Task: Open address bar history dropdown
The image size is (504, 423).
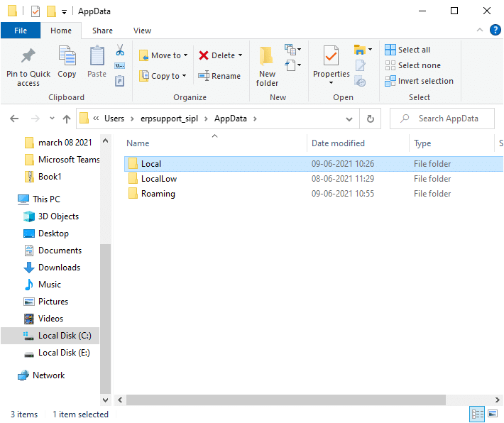Action: point(349,119)
